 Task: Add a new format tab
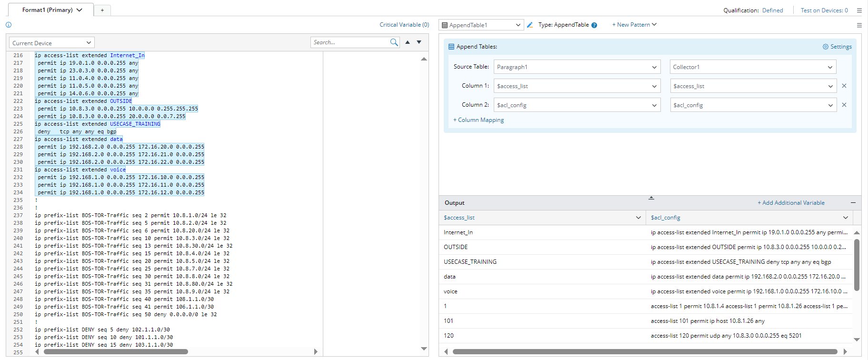(102, 10)
